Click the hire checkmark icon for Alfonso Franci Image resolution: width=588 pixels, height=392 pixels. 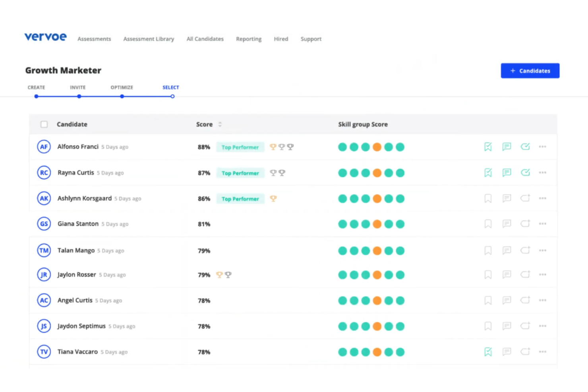[525, 147]
